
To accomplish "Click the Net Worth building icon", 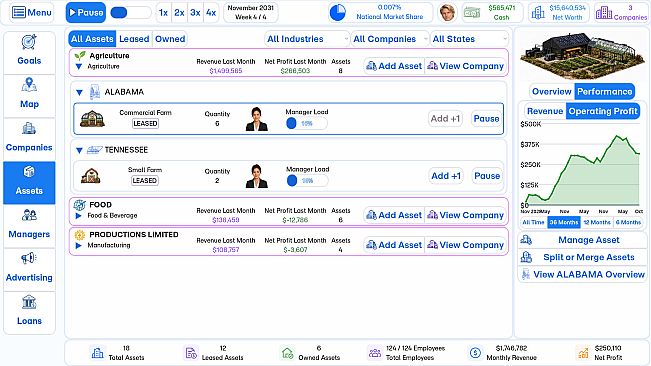I will (x=538, y=13).
